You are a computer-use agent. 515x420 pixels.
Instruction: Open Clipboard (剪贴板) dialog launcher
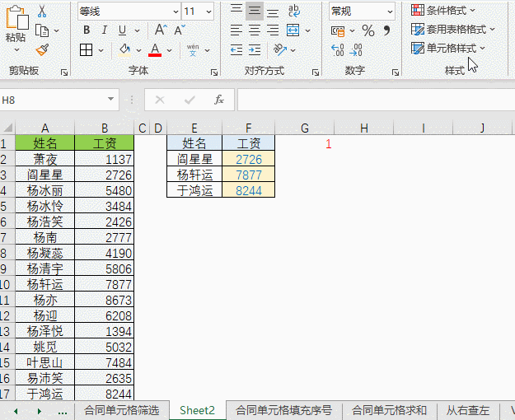pyautogui.click(x=64, y=72)
